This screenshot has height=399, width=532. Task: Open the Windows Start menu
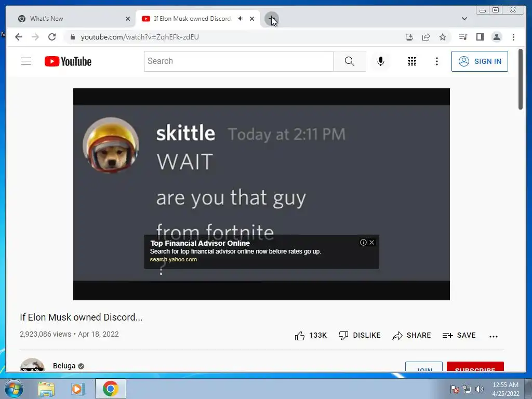(x=14, y=389)
